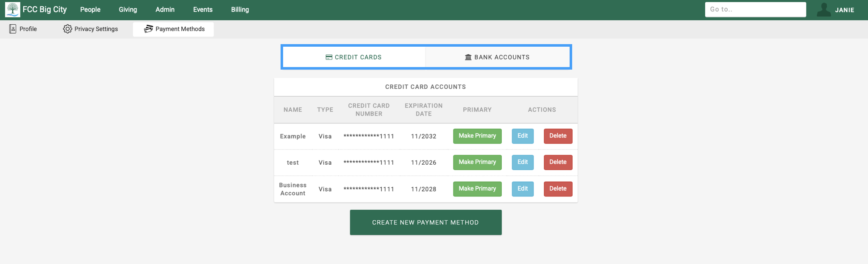868x264 pixels.
Task: Click the credit card icon on the Credit Cards tab
Action: (328, 57)
